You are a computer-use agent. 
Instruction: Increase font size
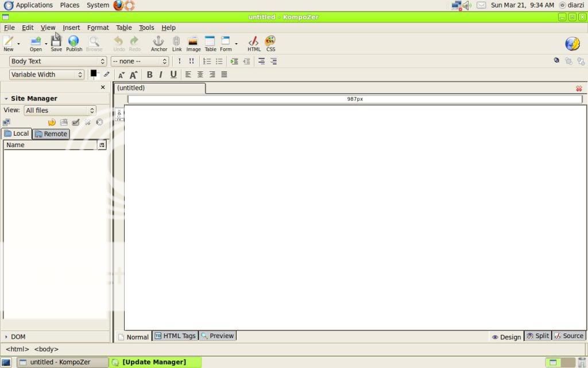[x=133, y=75]
